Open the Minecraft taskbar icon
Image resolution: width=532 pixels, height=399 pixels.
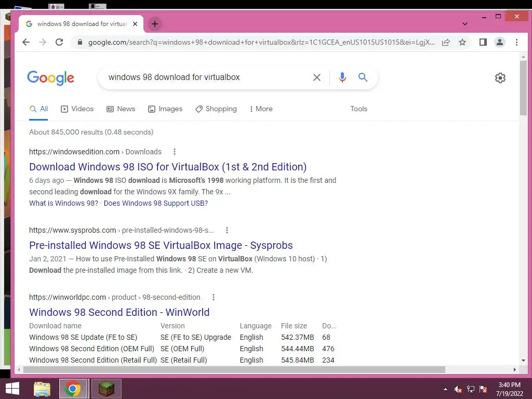(x=106, y=389)
